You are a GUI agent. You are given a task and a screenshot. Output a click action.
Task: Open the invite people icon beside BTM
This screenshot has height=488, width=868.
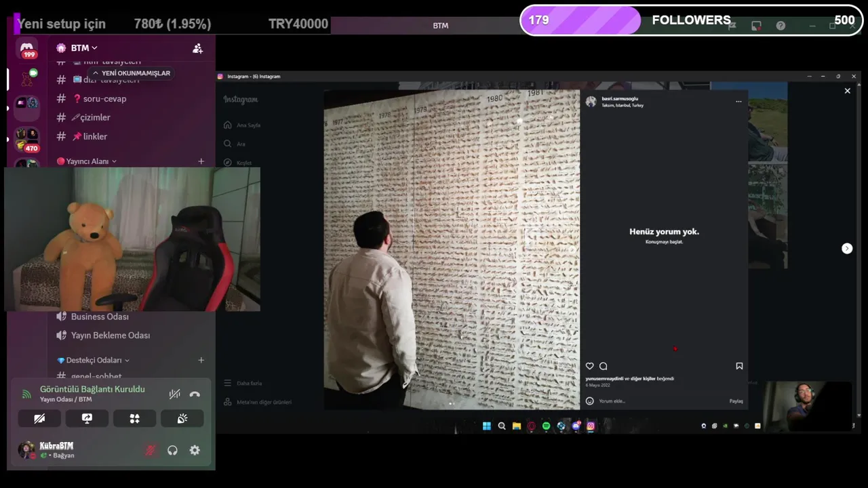pyautogui.click(x=197, y=48)
